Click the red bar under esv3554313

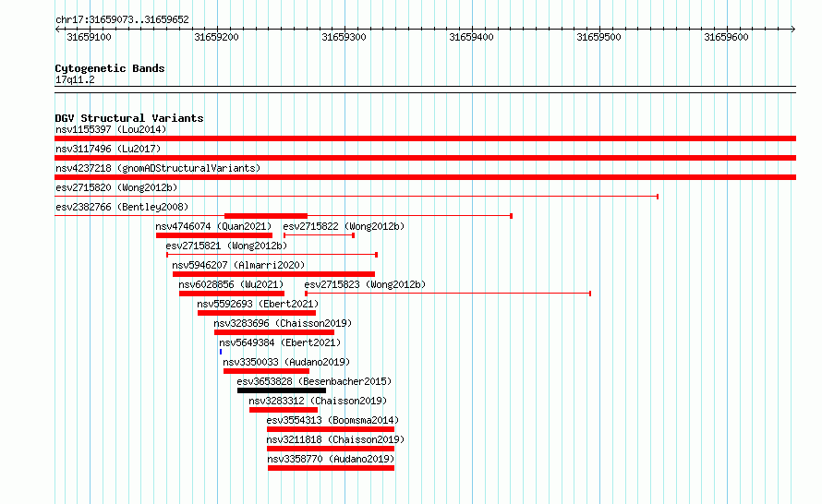(331, 429)
